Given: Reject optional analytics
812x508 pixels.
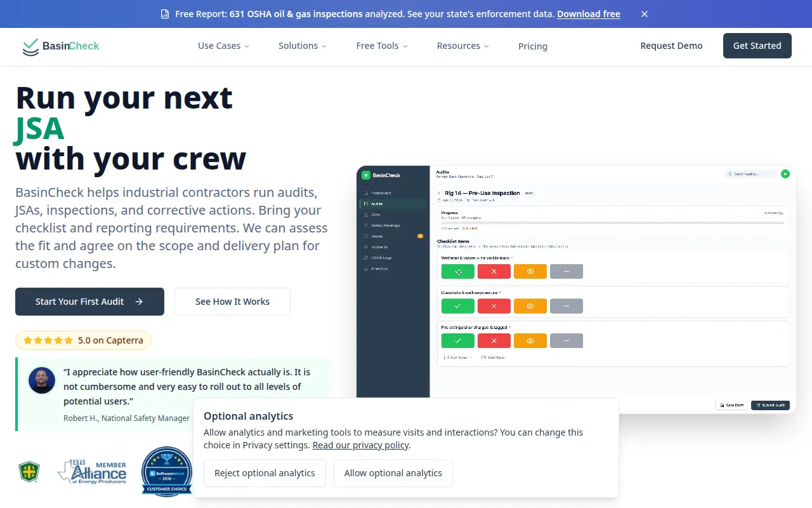Looking at the screenshot, I should 265,473.
